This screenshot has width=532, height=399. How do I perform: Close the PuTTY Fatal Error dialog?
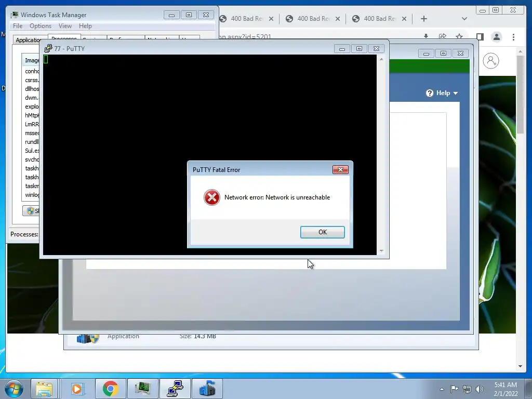(x=340, y=170)
